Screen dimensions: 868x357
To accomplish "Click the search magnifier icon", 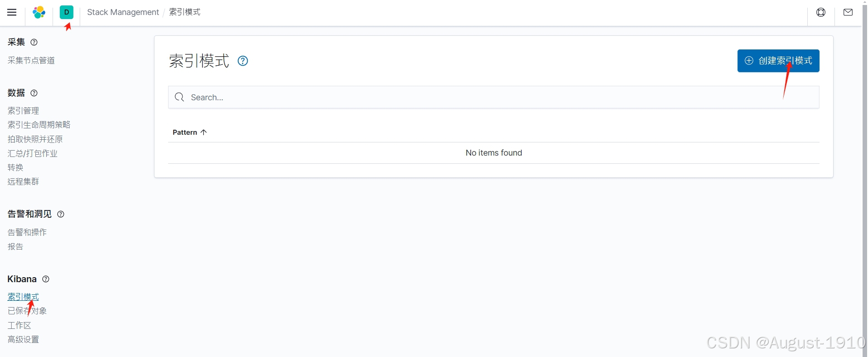I will pyautogui.click(x=179, y=97).
